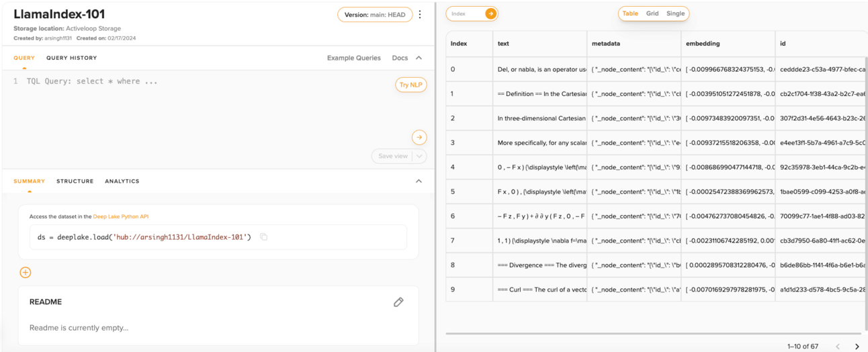Go to the previous page of rows

coord(838,347)
